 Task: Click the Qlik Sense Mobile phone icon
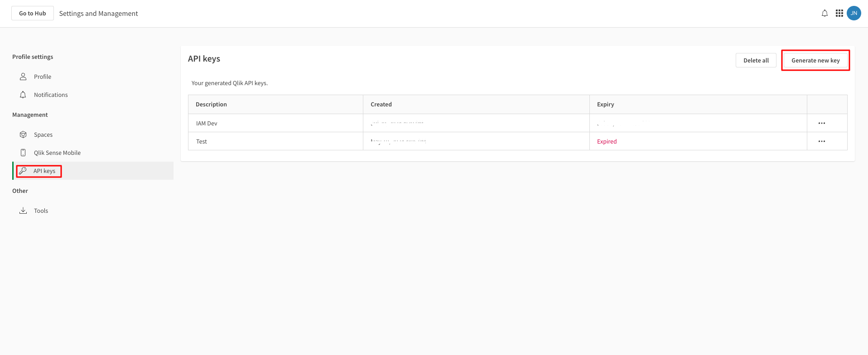(23, 153)
